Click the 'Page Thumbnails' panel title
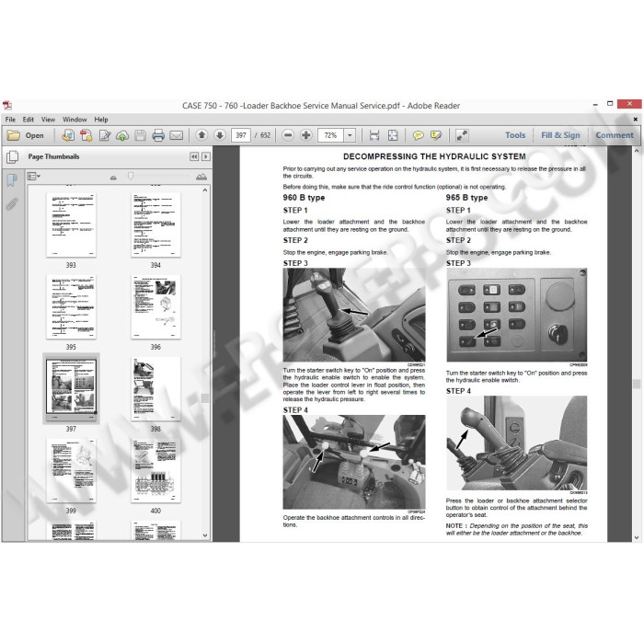This screenshot has width=644, height=644. point(53,156)
